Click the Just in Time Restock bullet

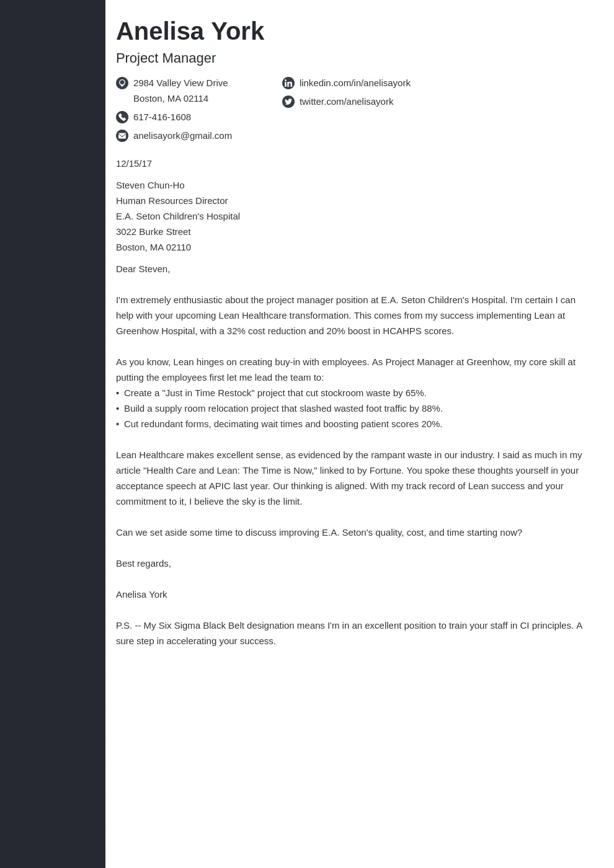275,393
